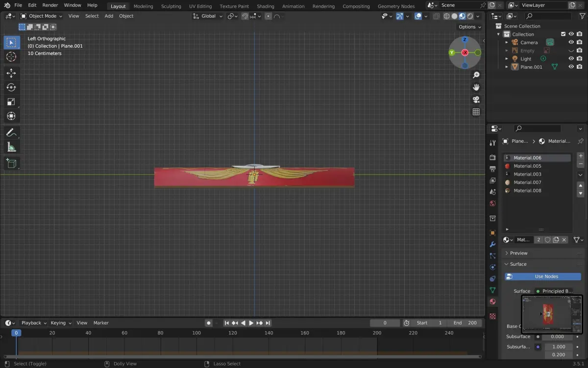Open the Object Mode dropdown
This screenshot has width=588, height=368.
(x=42, y=16)
